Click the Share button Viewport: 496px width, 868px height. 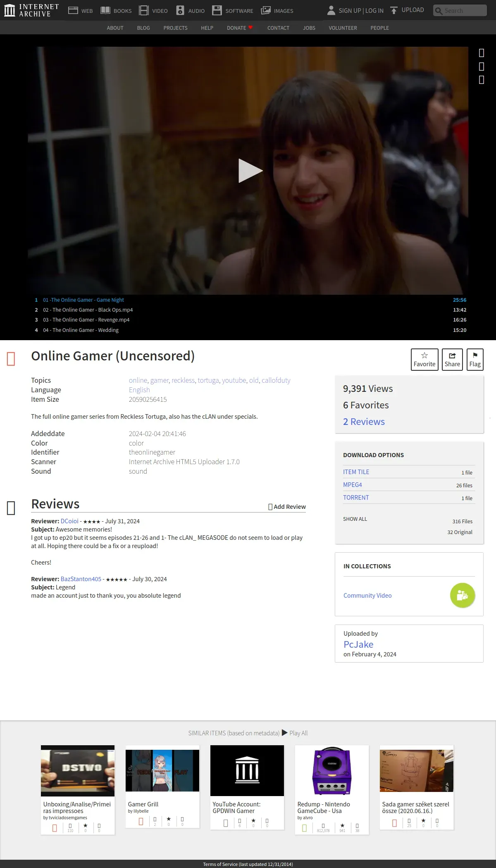452,360
